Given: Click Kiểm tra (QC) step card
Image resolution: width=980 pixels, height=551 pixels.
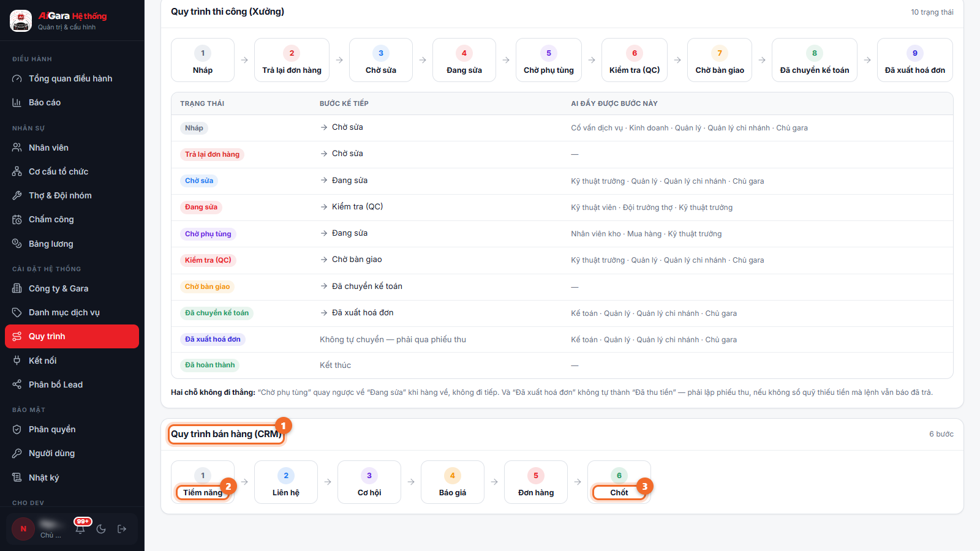Looking at the screenshot, I should pyautogui.click(x=635, y=60).
